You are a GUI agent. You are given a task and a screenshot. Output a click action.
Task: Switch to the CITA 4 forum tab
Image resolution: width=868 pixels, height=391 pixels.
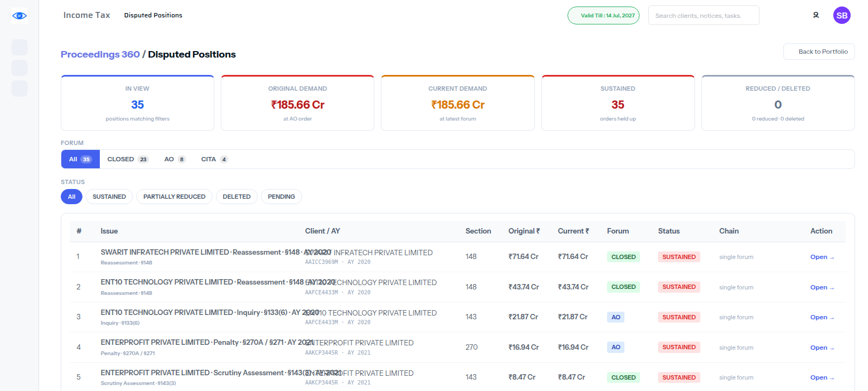[x=214, y=159]
